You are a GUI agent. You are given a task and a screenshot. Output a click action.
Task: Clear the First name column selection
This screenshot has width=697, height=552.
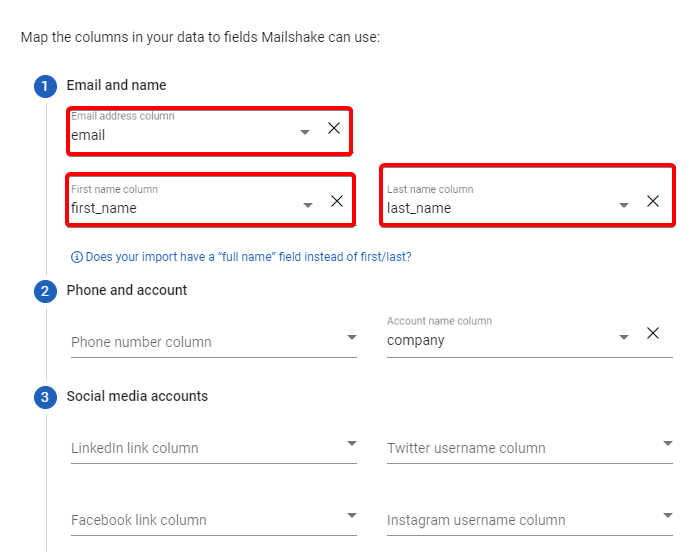pyautogui.click(x=337, y=201)
